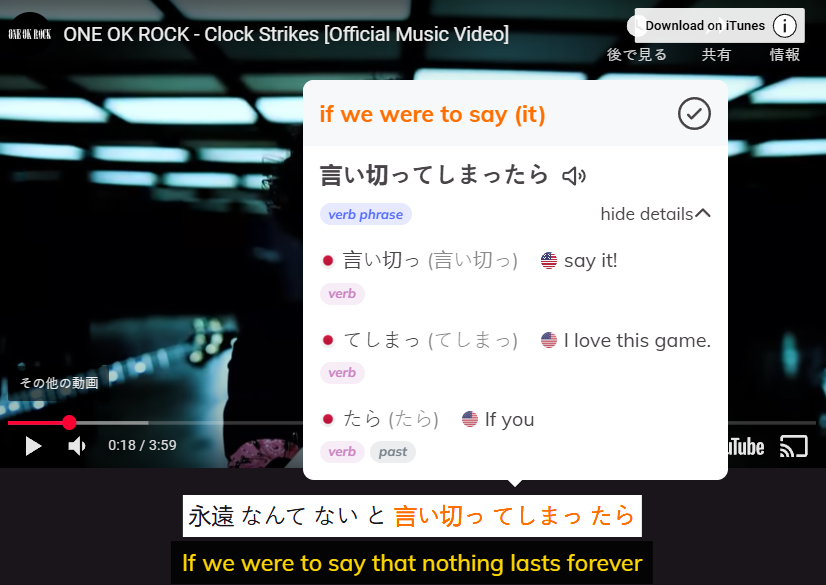The image size is (826, 585).
Task: Mute the video volume speaker icon
Action: click(x=77, y=446)
